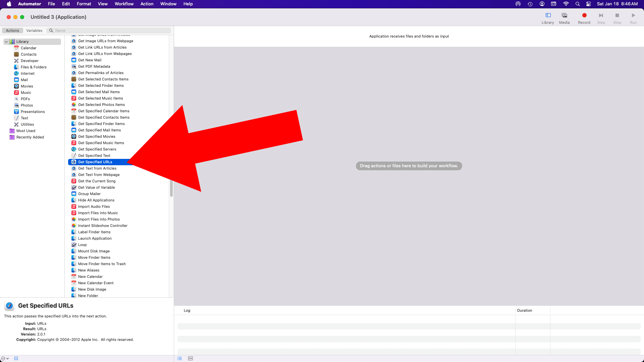Open the Format menu

(84, 4)
